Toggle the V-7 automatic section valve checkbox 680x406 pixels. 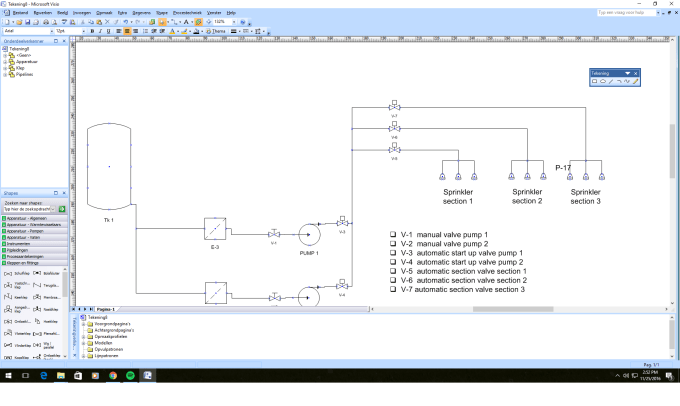point(393,289)
